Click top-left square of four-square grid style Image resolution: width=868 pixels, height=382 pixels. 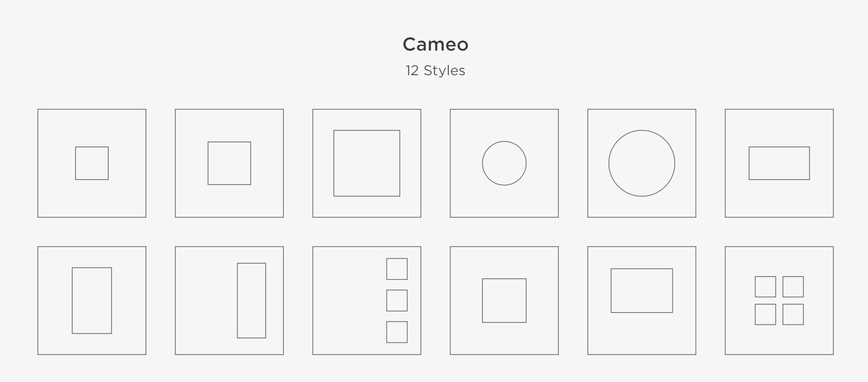(765, 286)
